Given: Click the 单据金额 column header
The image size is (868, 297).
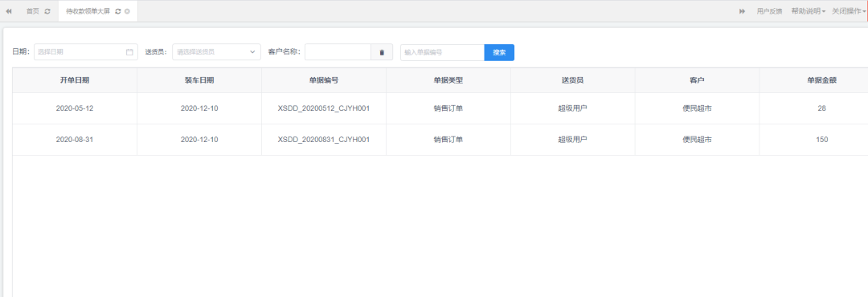Looking at the screenshot, I should pos(821,80).
